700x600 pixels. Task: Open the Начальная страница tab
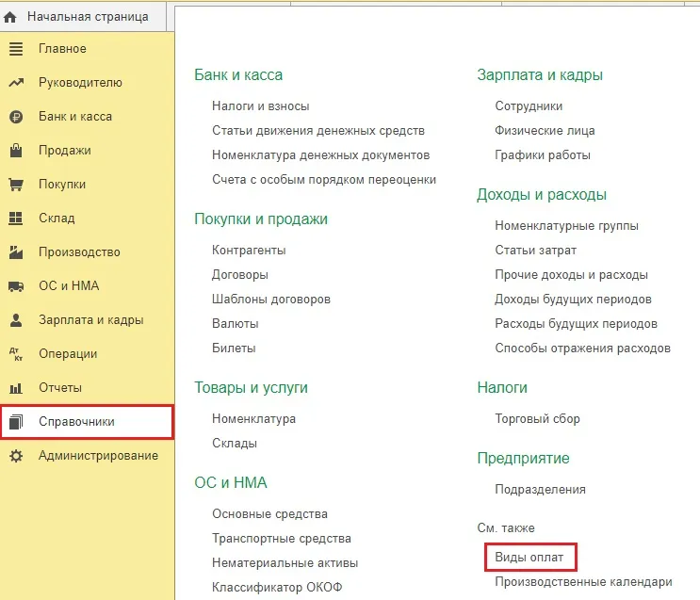(88, 17)
